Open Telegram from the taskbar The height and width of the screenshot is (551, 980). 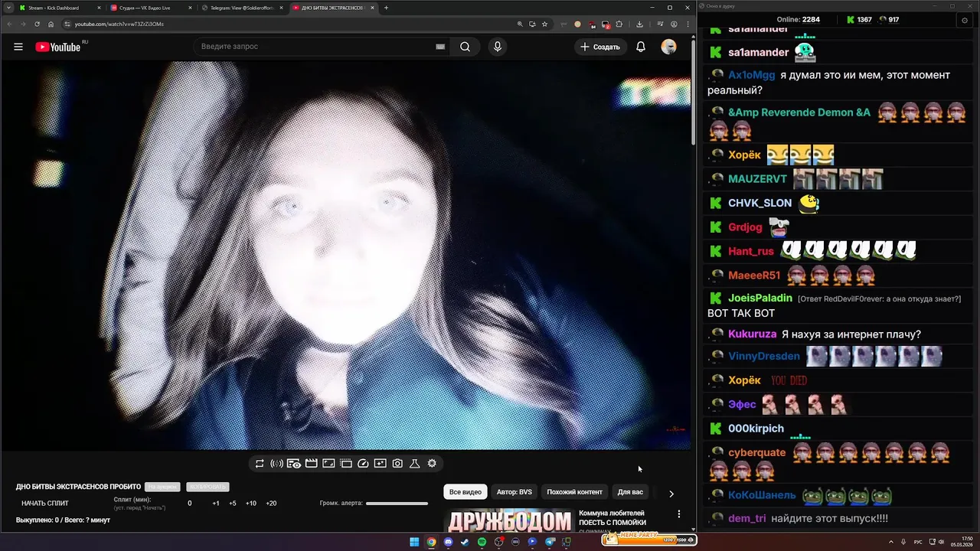coord(550,542)
